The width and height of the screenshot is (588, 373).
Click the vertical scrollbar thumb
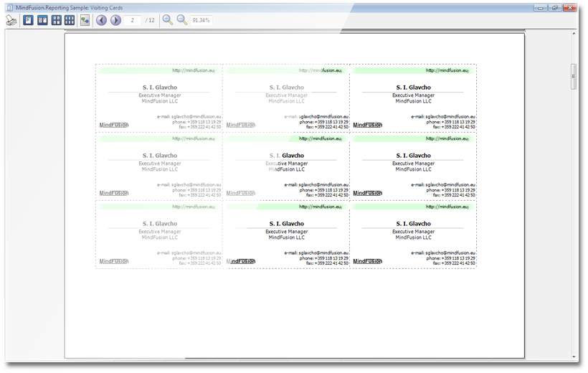[573, 77]
